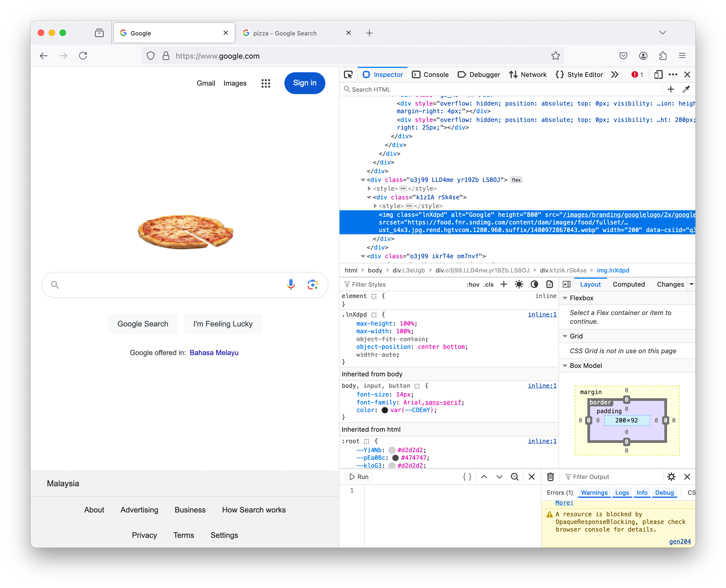
Task: Open Google apps grid
Action: [266, 83]
